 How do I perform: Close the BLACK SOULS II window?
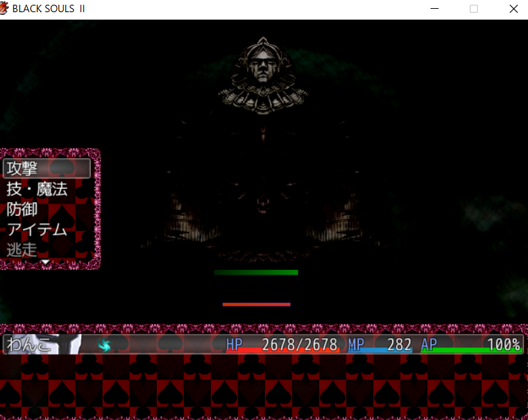tap(514, 9)
